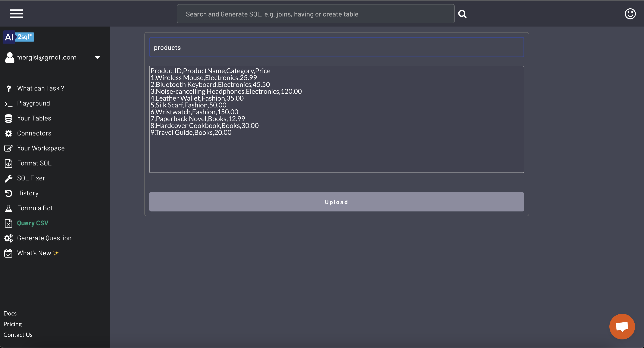The width and height of the screenshot is (644, 348).
Task: Open the Docs link
Action: click(x=10, y=314)
